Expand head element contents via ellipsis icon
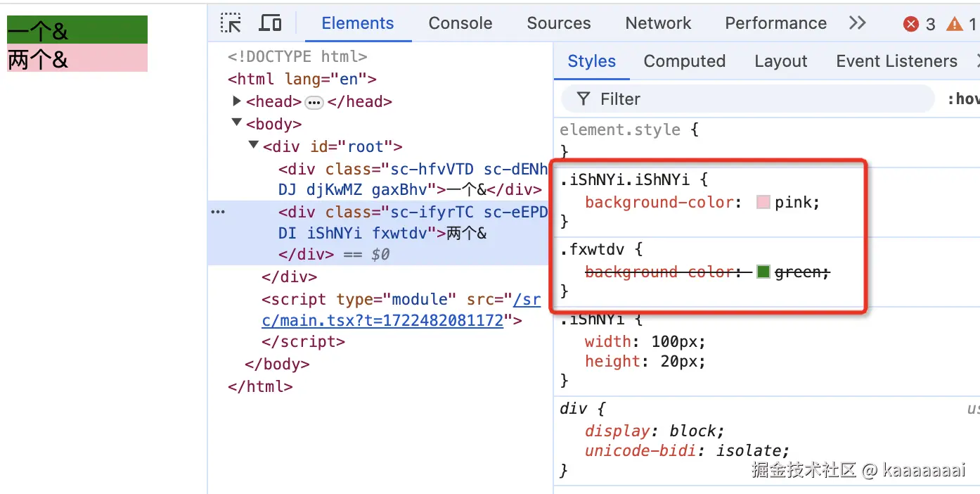The image size is (980, 494). 314,101
